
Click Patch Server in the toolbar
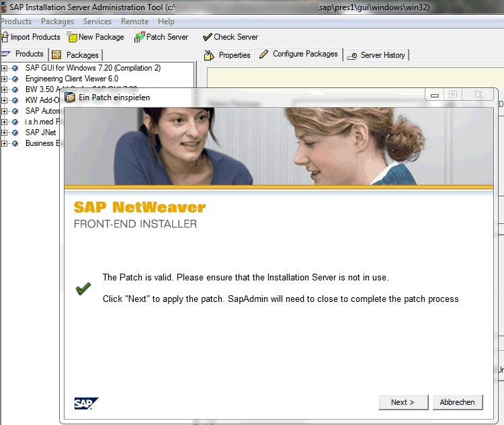(x=161, y=37)
